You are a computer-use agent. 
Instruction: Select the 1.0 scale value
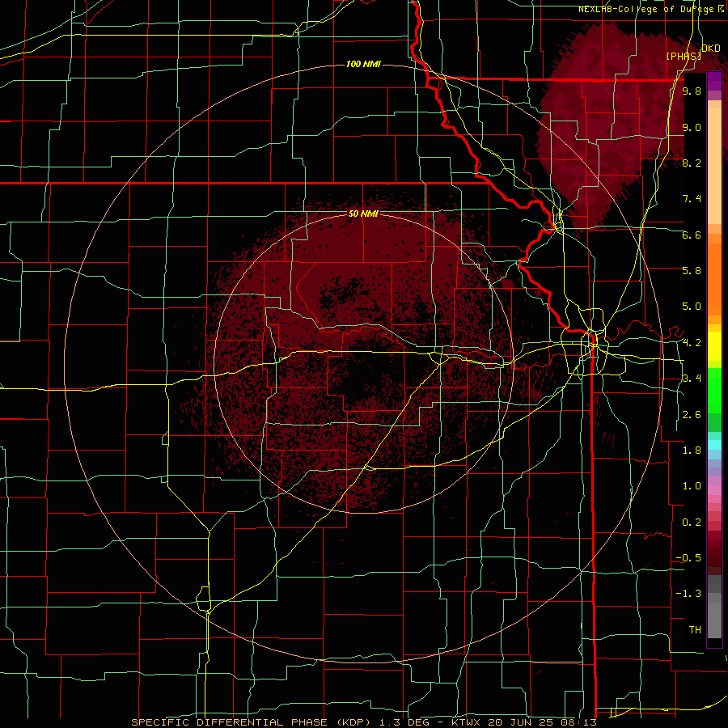pos(692,486)
